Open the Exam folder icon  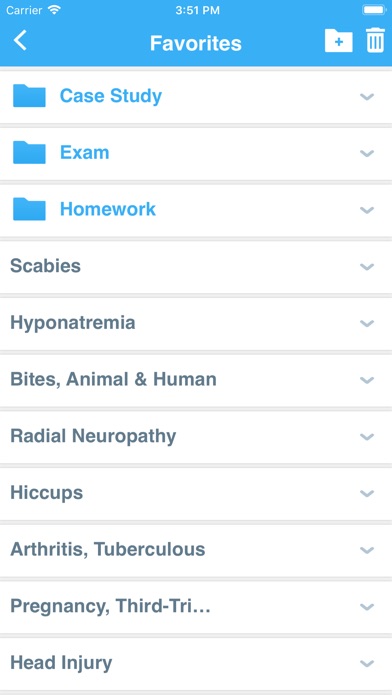pyautogui.click(x=29, y=153)
